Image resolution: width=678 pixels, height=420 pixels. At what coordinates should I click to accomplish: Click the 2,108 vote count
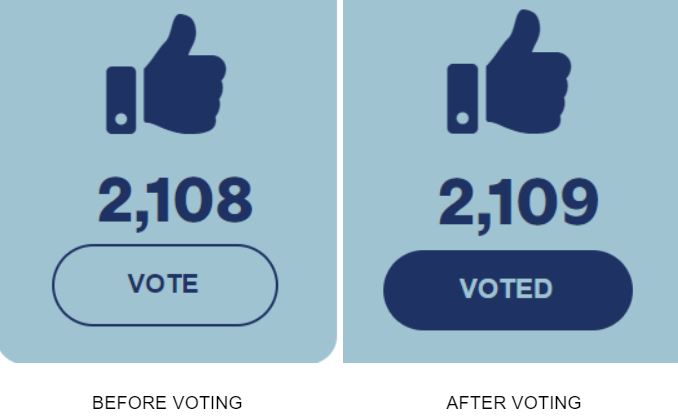(x=175, y=202)
